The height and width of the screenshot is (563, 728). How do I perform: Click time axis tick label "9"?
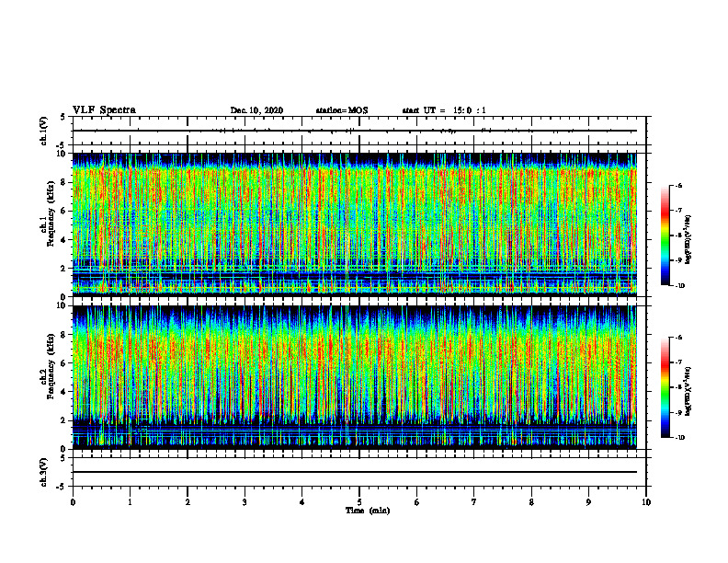[x=588, y=502]
